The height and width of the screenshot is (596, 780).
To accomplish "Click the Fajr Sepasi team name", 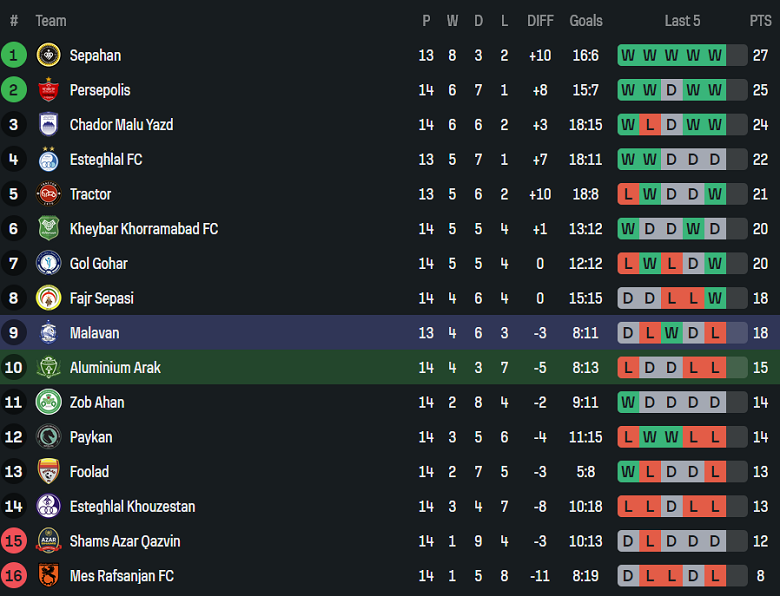I will click(x=101, y=298).
